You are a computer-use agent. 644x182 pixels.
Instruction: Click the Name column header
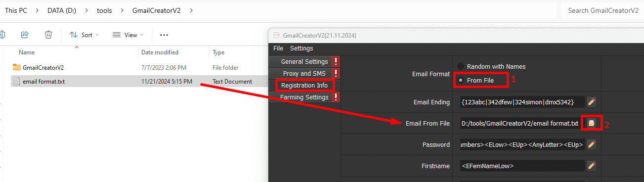point(27,52)
